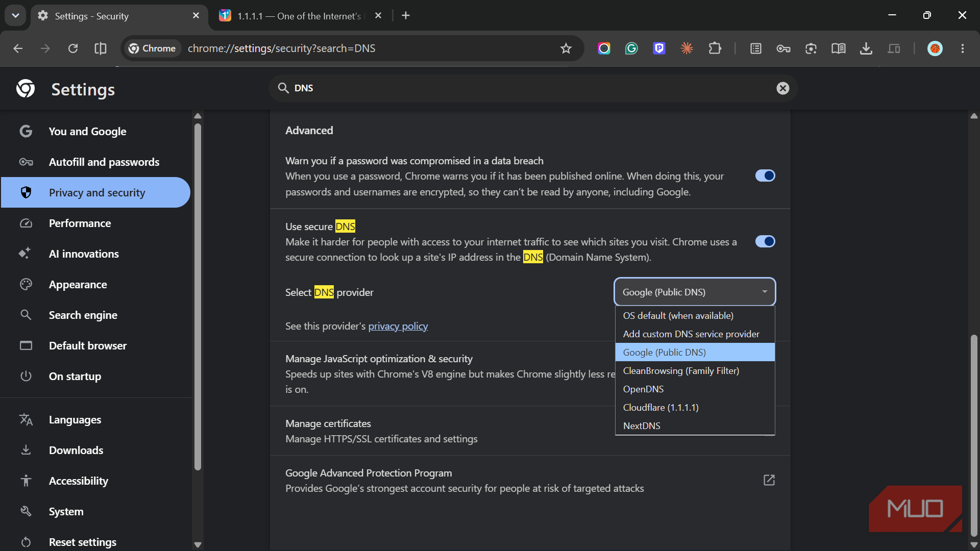Toggle password compromise warning switch

765,176
